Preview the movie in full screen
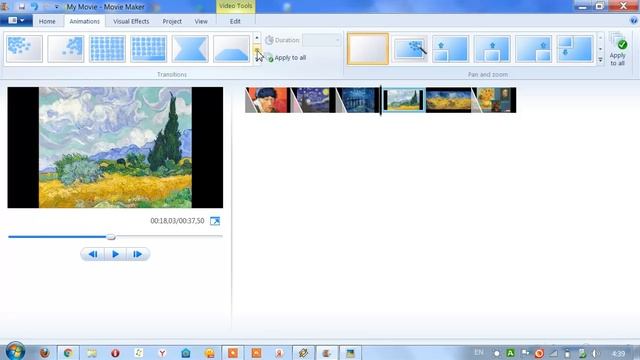 tap(215, 221)
